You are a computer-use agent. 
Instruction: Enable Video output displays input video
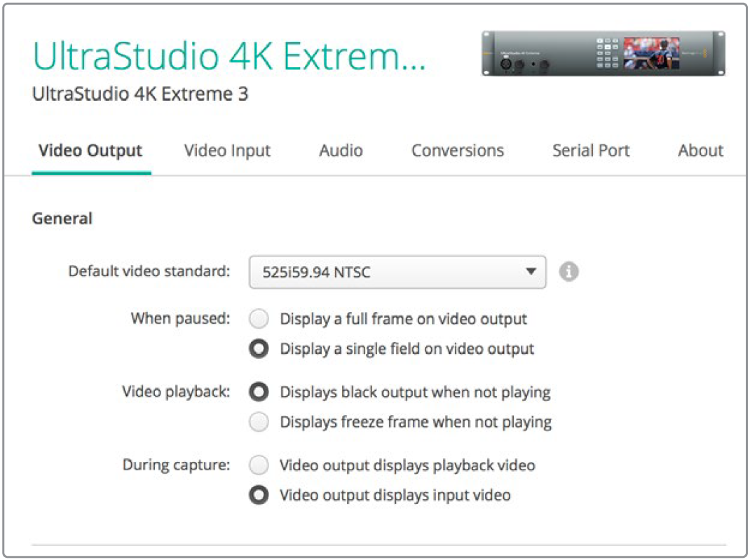coord(259,496)
